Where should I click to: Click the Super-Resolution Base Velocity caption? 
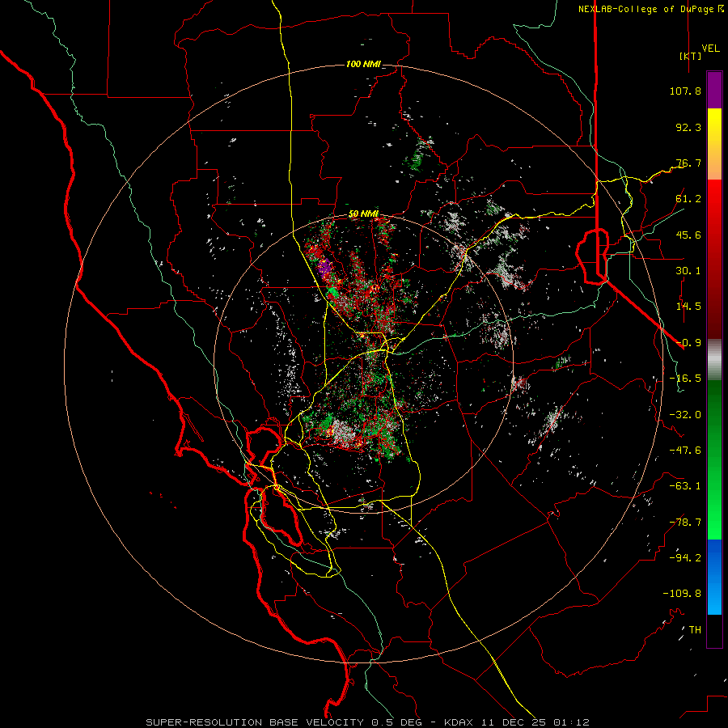point(368,722)
